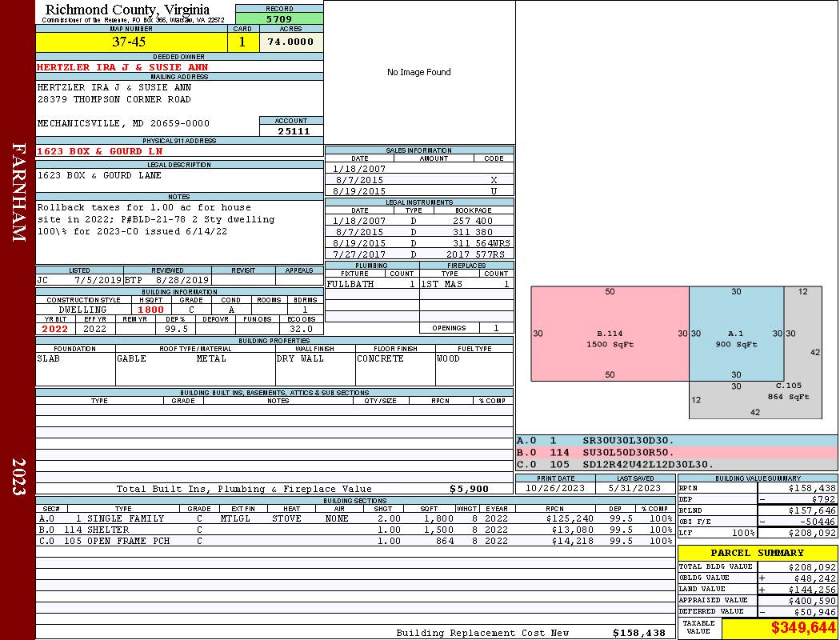Click the year built value 2022 in red
The image size is (840, 640).
coord(55,329)
